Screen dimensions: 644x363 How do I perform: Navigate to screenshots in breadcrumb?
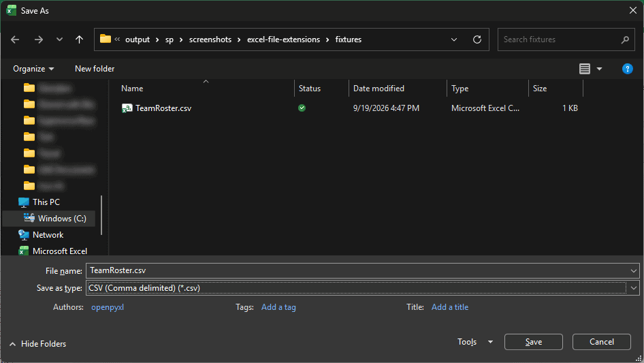point(210,40)
